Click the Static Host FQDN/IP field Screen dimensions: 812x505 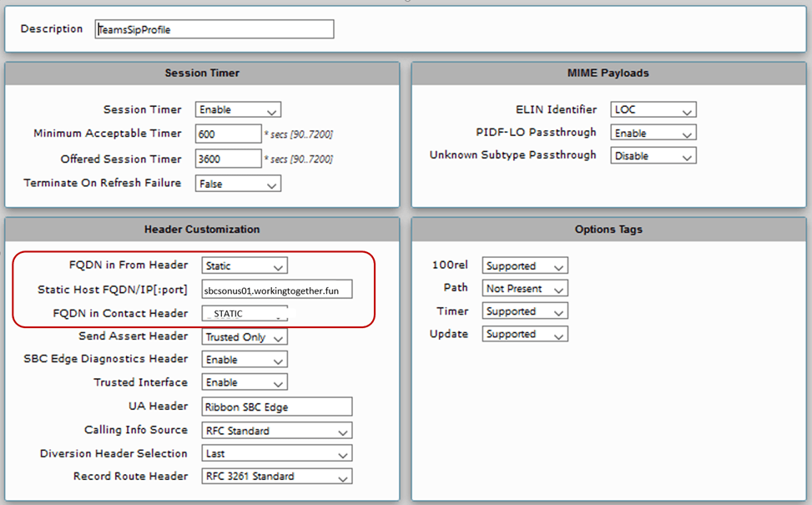[x=277, y=290]
